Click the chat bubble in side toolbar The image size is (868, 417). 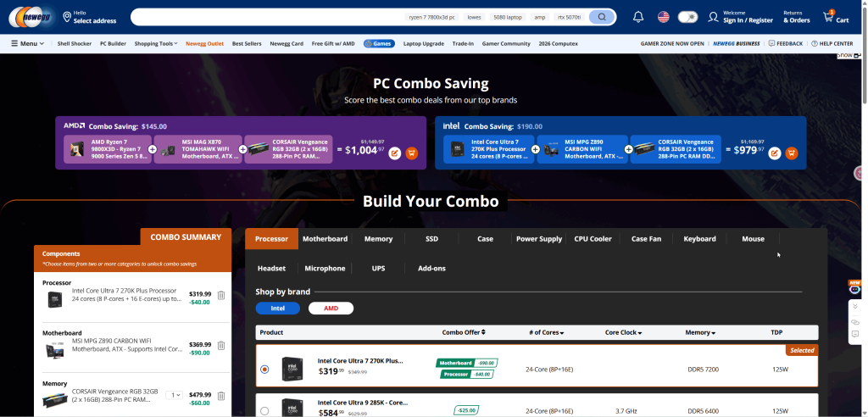coord(855,334)
